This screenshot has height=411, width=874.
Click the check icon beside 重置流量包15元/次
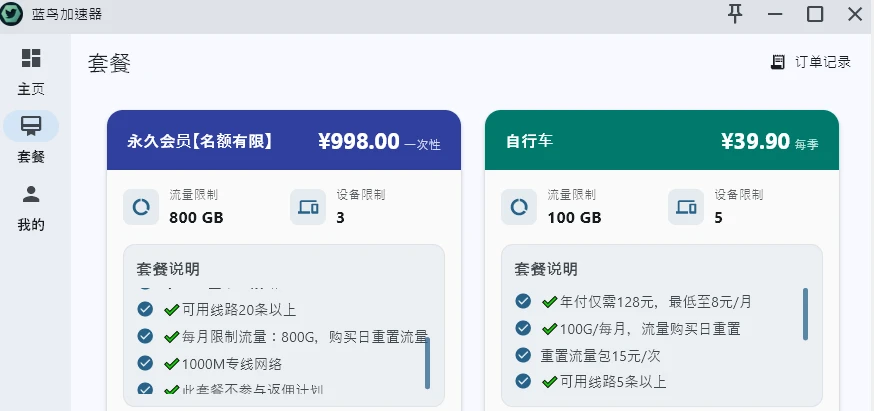(x=523, y=355)
